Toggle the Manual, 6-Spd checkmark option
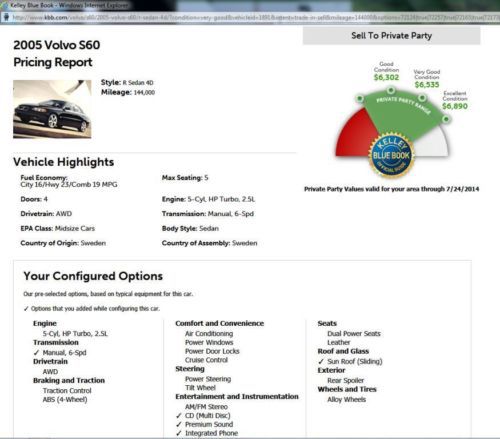This screenshot has width=500, height=439. coord(36,353)
